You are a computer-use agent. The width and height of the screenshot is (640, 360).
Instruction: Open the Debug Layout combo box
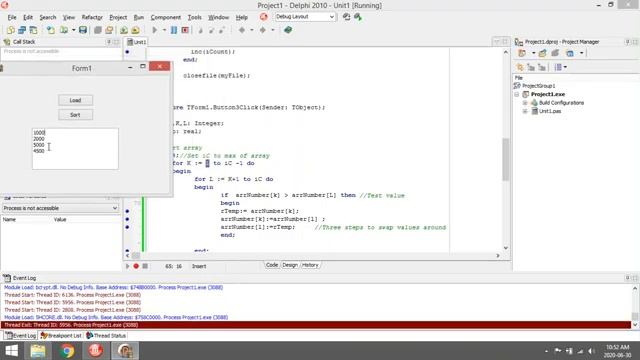click(305, 17)
